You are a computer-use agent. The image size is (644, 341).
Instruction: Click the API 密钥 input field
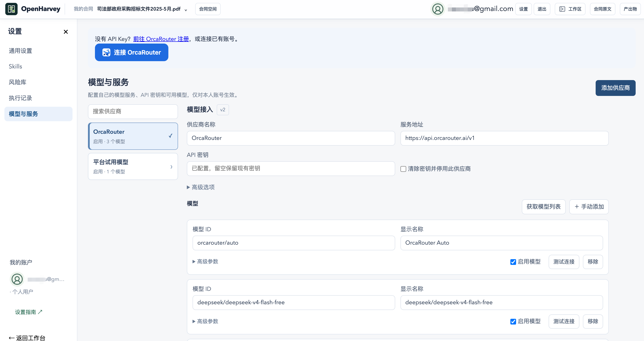tap(291, 169)
